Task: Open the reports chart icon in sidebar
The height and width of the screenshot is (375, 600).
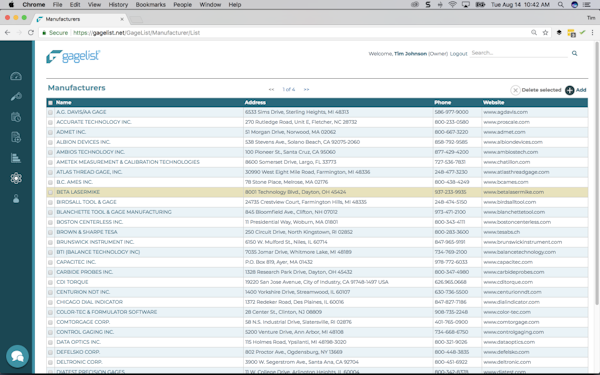Action: [16, 158]
